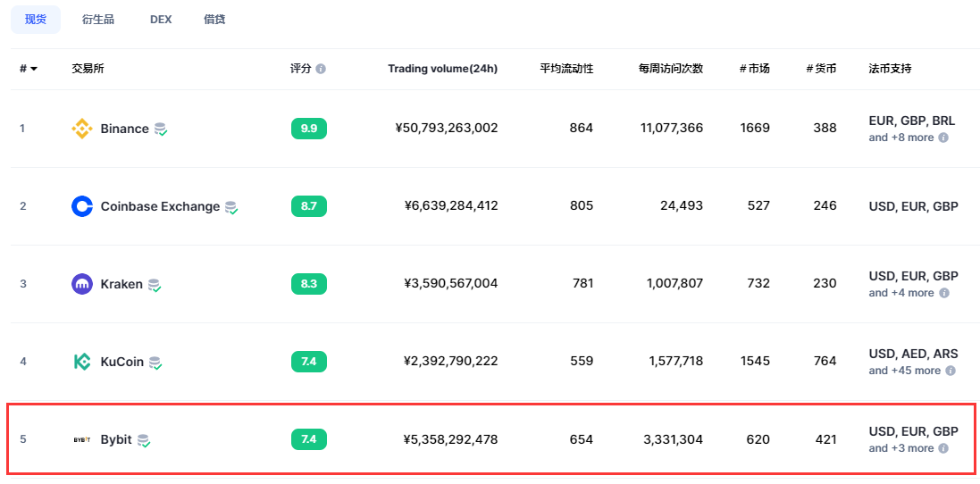Click the KuCoin logo icon
The height and width of the screenshot is (484, 980).
[x=82, y=362]
